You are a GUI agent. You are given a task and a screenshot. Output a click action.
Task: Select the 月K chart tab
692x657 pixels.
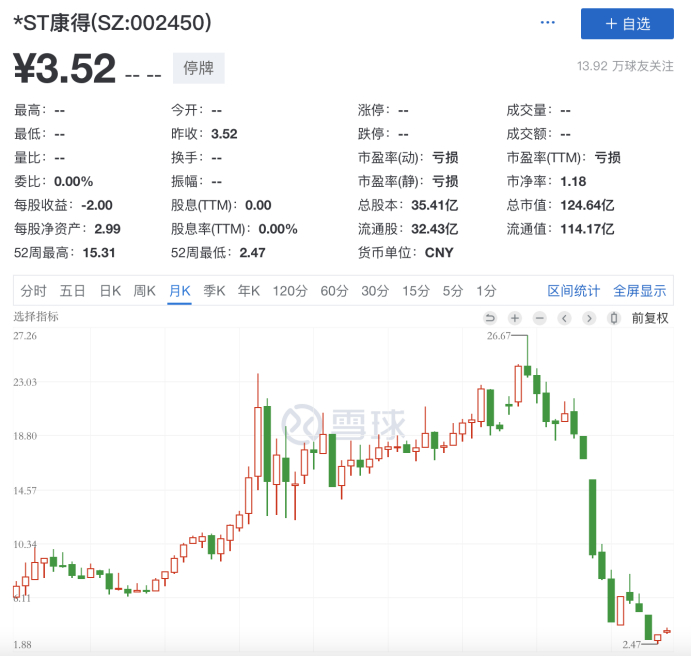coord(180,291)
